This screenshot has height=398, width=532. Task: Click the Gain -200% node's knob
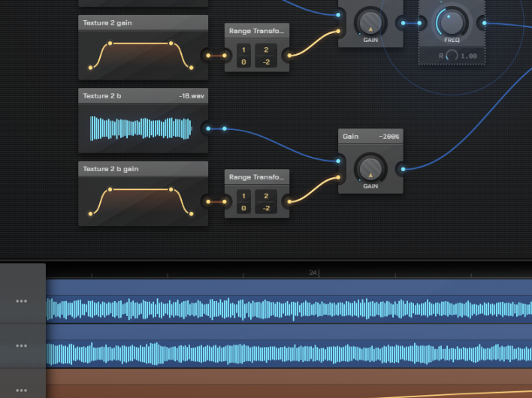pyautogui.click(x=370, y=167)
